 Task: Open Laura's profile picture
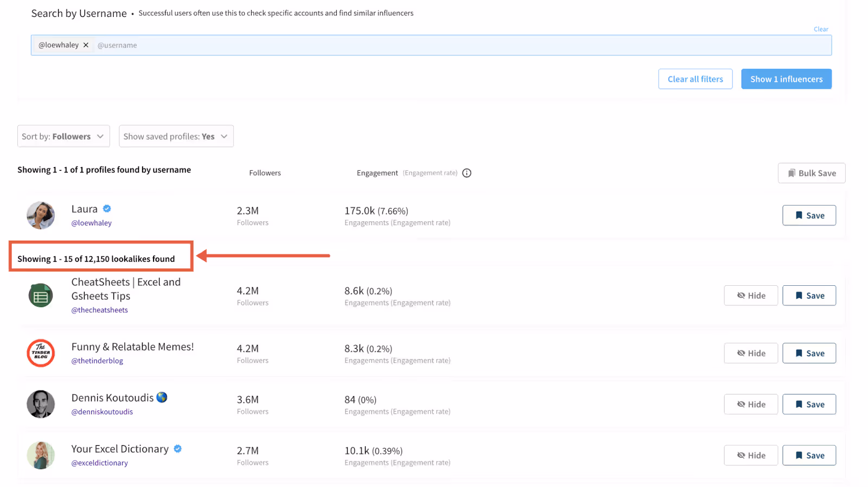pyautogui.click(x=41, y=215)
